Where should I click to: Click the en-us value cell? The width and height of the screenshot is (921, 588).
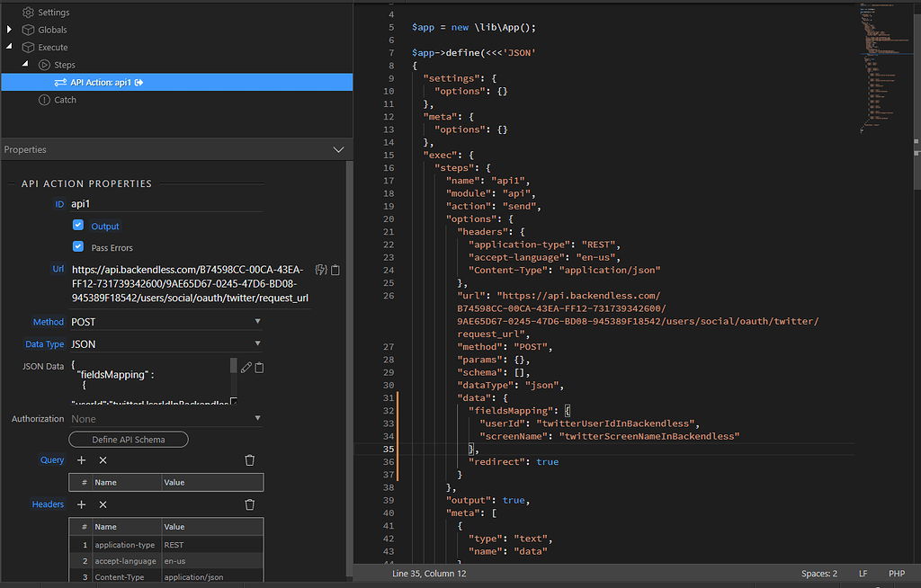point(212,561)
